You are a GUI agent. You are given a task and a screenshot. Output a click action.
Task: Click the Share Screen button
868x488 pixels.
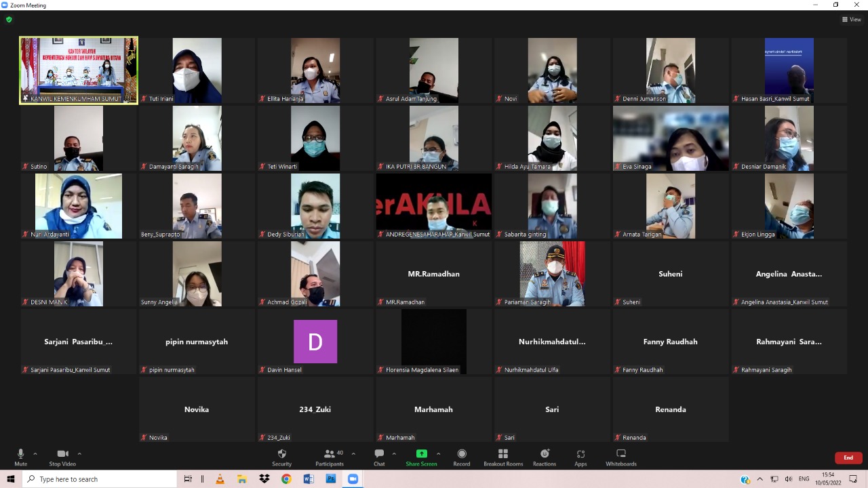coord(421,457)
